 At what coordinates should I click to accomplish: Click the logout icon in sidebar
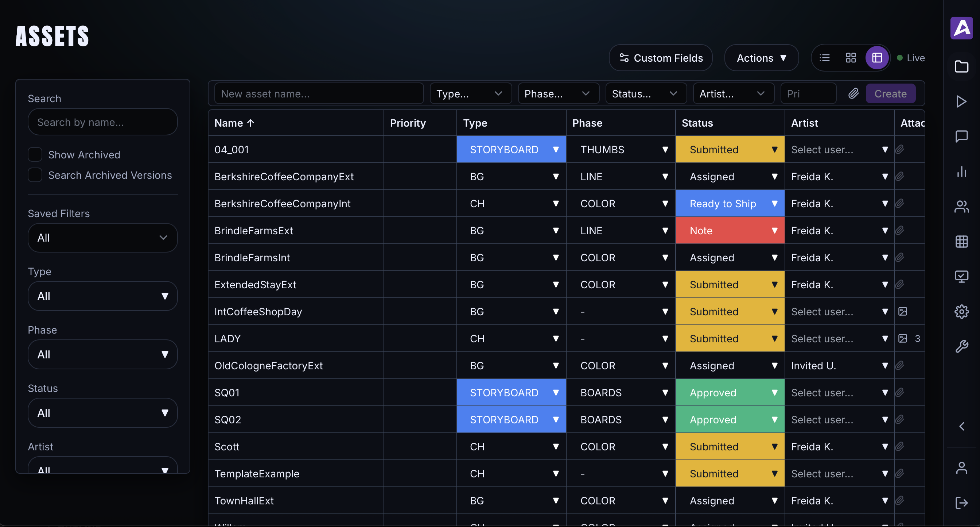pyautogui.click(x=961, y=503)
